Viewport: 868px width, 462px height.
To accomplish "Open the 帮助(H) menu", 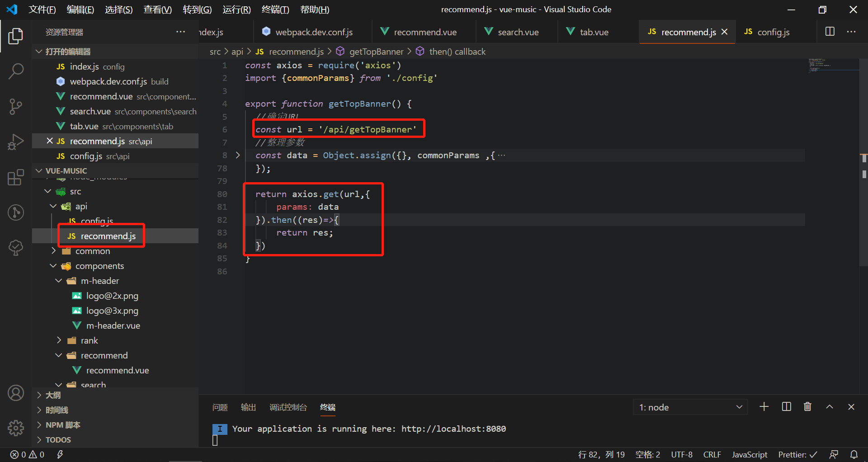I will pyautogui.click(x=315, y=9).
